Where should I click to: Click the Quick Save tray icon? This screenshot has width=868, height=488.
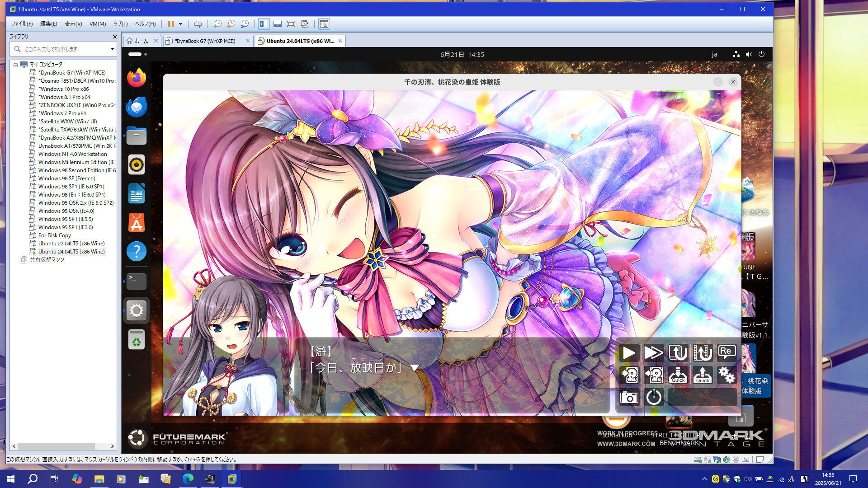point(678,375)
